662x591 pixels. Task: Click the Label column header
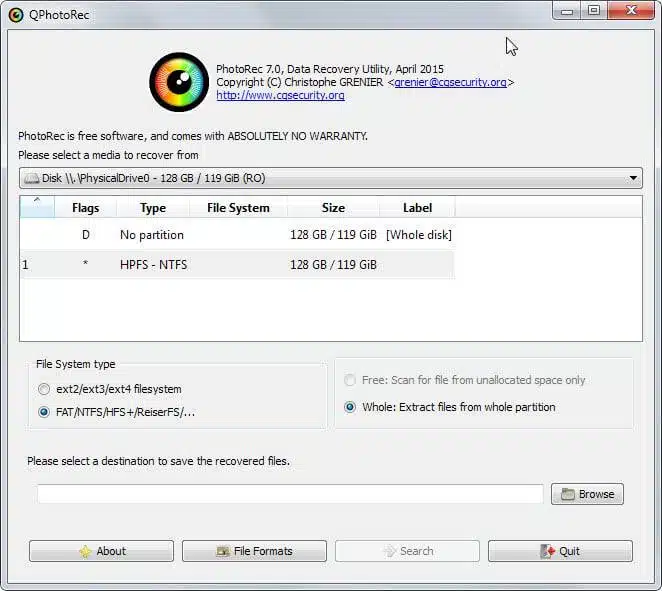(x=417, y=208)
